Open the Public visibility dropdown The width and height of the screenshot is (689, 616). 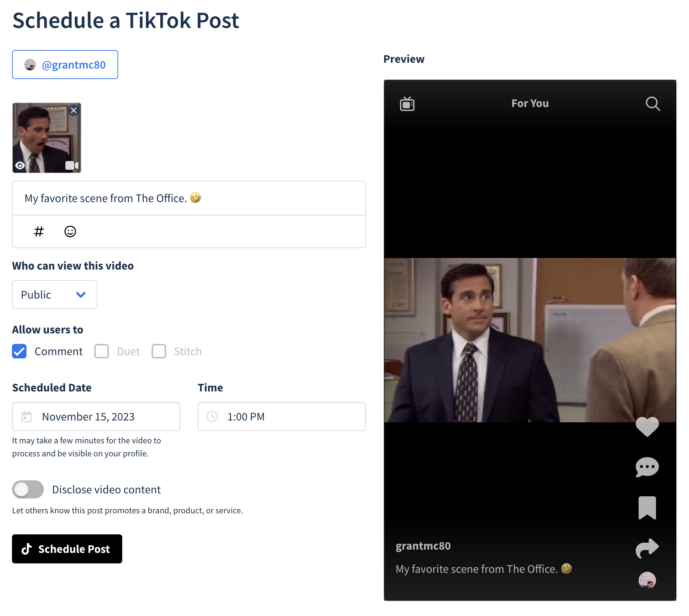[x=54, y=295]
